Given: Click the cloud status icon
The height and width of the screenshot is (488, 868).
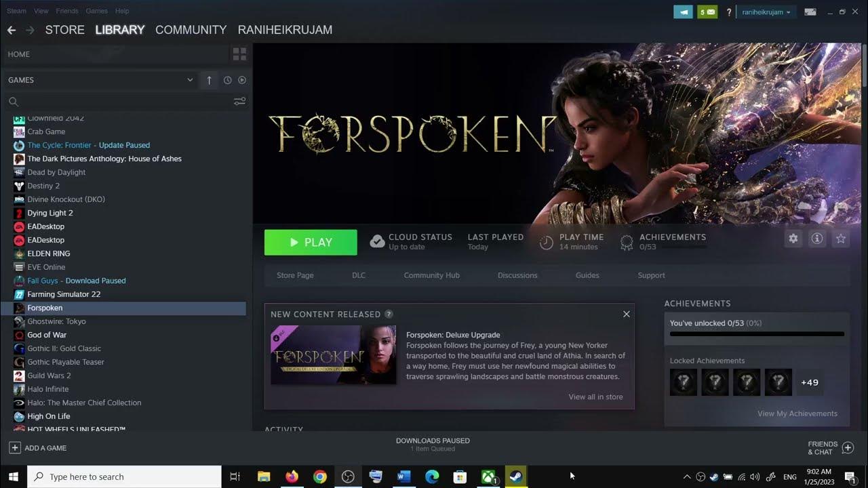Looking at the screenshot, I should [x=377, y=242].
